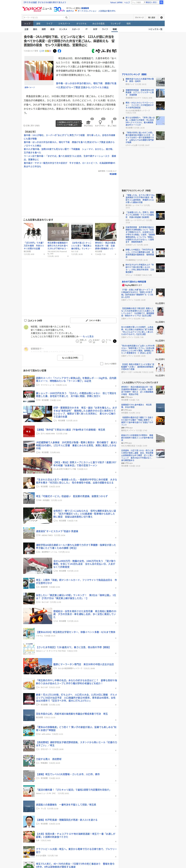Click the keyword search input field

click(x=44, y=18)
